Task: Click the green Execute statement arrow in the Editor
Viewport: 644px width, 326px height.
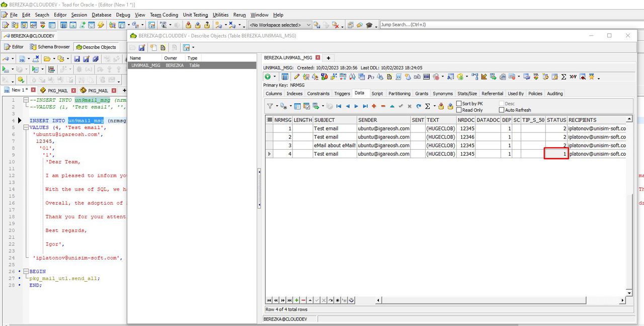Action: [x=5, y=69]
